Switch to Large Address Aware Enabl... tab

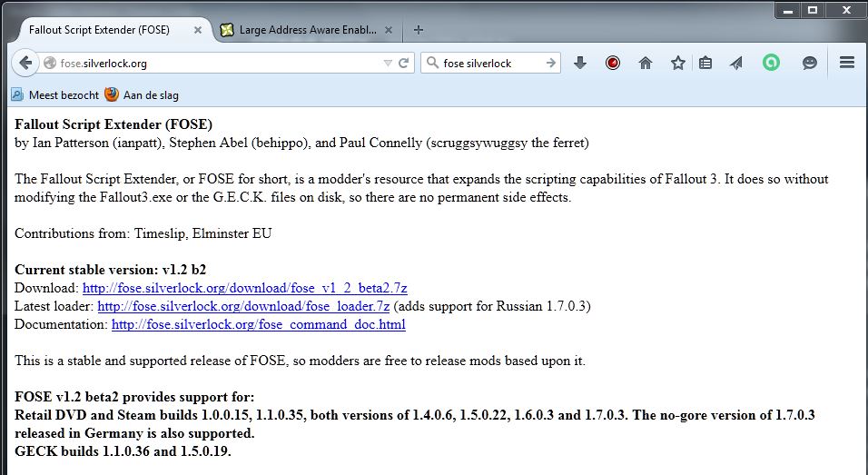point(307,30)
